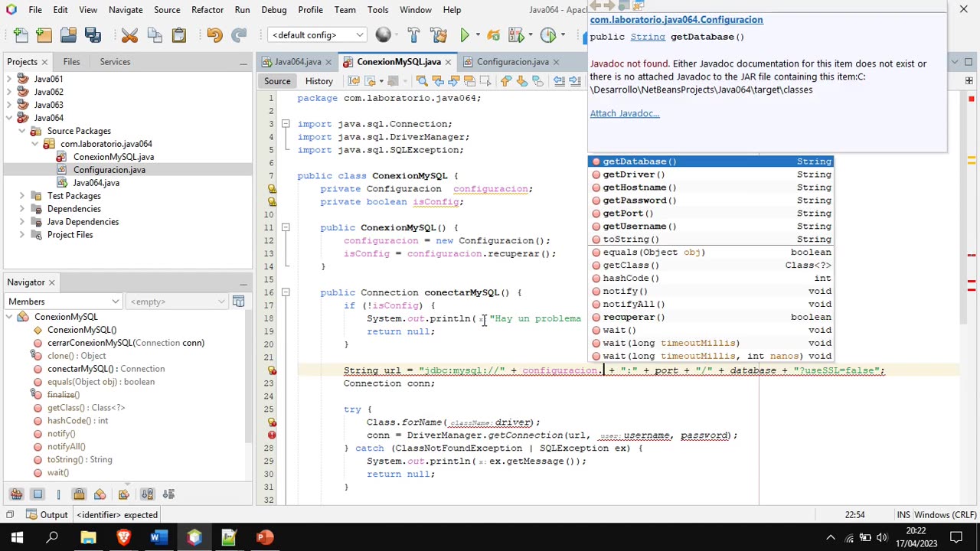Open the Refactor menu
The height and width of the screenshot is (551, 980).
coord(207,10)
